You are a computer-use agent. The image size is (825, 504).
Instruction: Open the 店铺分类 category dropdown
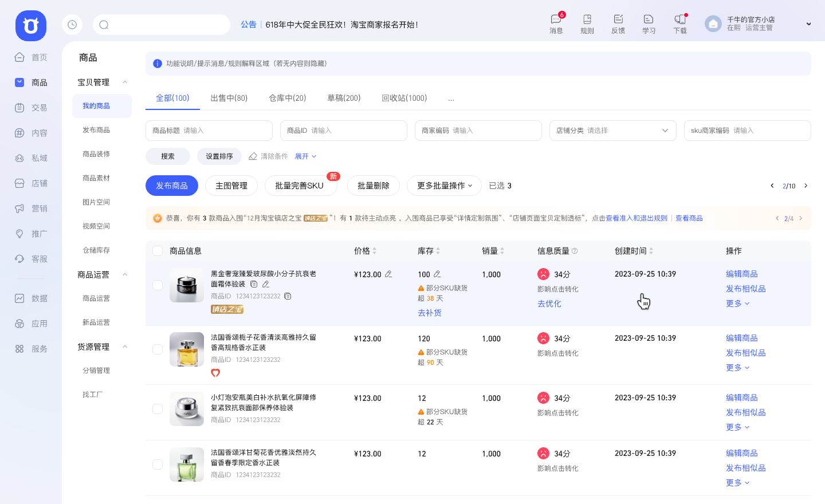coord(612,131)
